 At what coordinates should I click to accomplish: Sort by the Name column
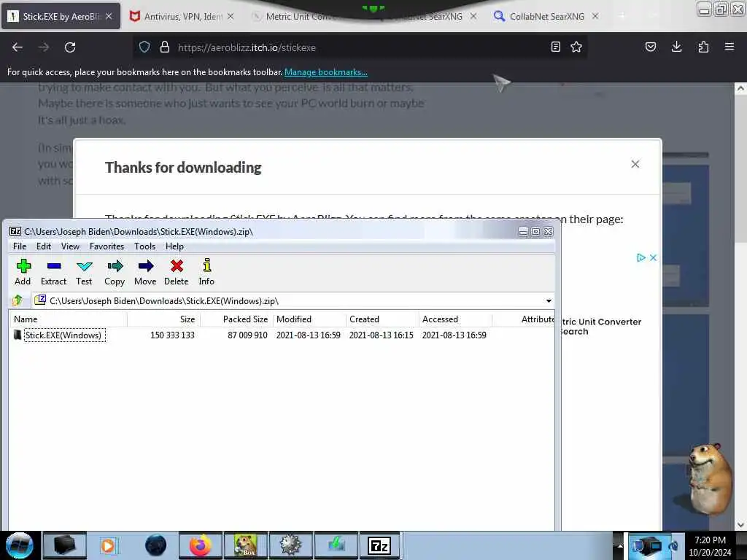pyautogui.click(x=69, y=319)
